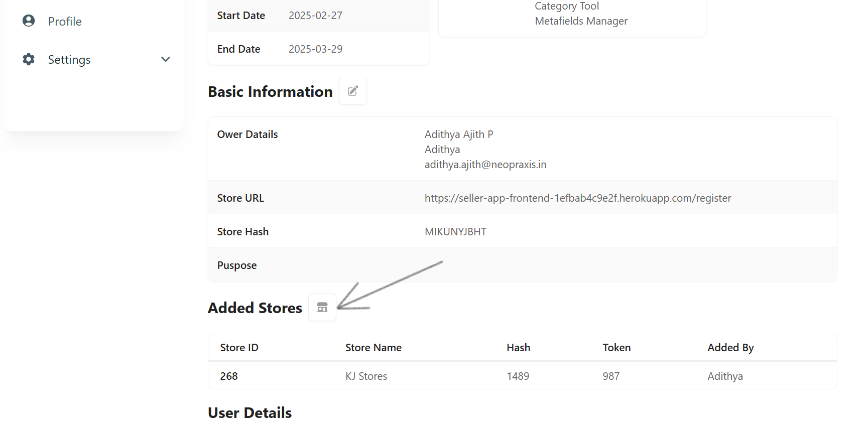Viewport: 868px width, 431px height.
Task: Click the End Date value 2025-03-29
Action: pos(315,49)
